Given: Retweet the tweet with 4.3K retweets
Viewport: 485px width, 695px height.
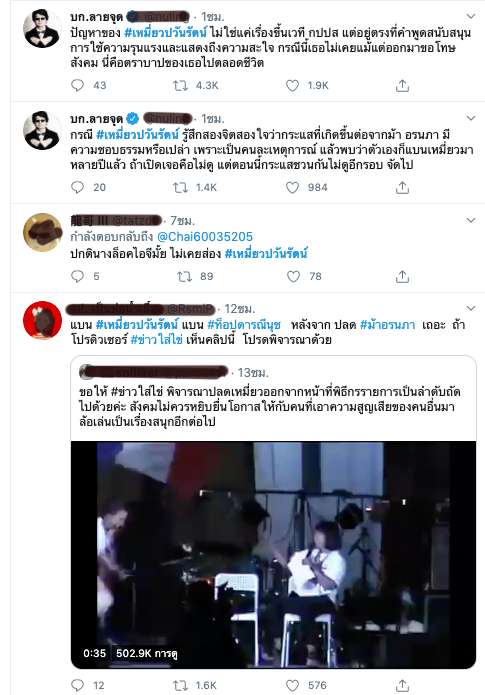Looking at the screenshot, I should click(x=180, y=85).
